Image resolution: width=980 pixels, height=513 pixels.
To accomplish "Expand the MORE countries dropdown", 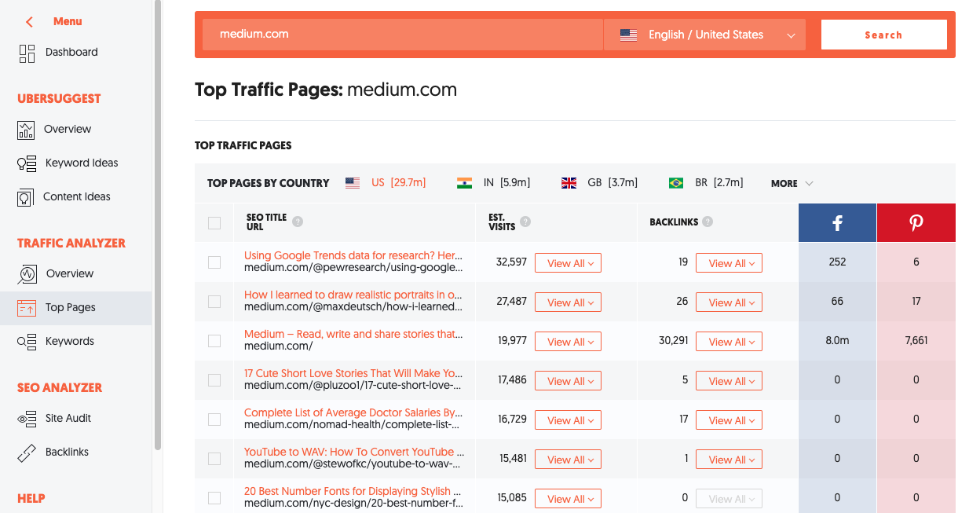I will [792, 183].
